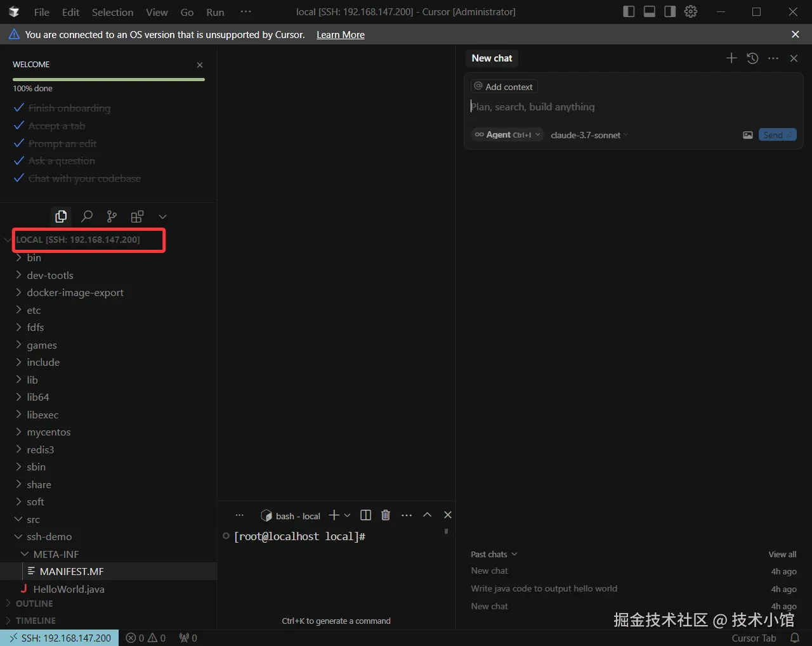Open the File menu

tap(41, 12)
